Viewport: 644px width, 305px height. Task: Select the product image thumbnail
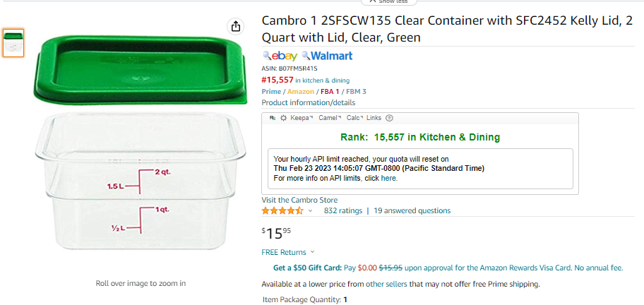(13, 42)
